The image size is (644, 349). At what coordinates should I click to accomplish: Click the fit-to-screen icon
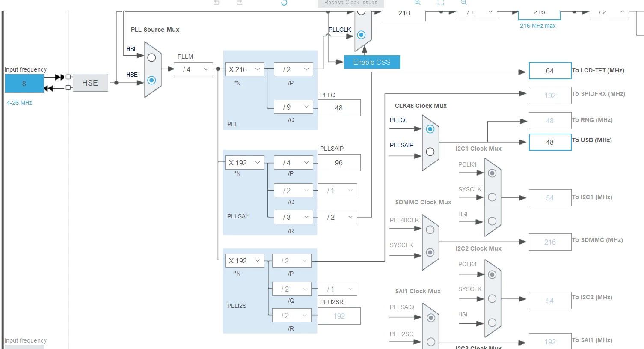click(441, 3)
